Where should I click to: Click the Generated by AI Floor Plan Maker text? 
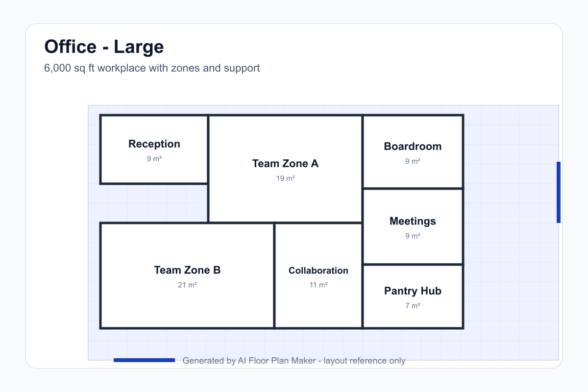[294, 361]
